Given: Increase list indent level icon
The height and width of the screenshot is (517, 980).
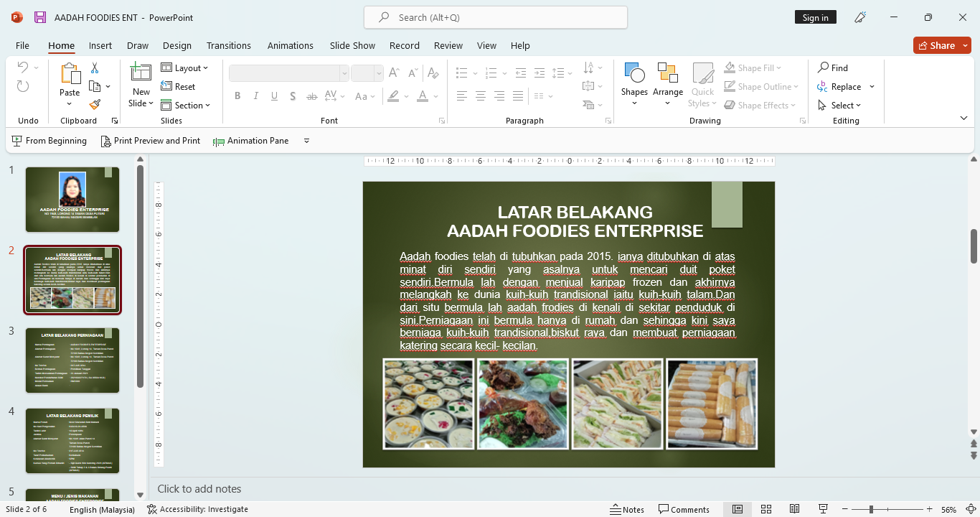Looking at the screenshot, I should click(540, 73).
